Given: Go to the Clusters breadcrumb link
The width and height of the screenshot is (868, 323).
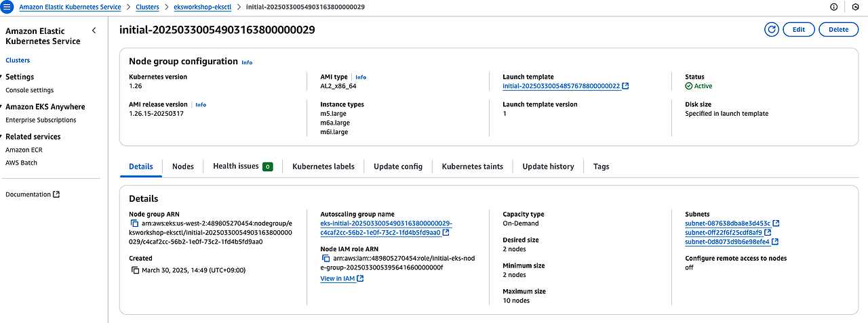Looking at the screenshot, I should tap(146, 7).
